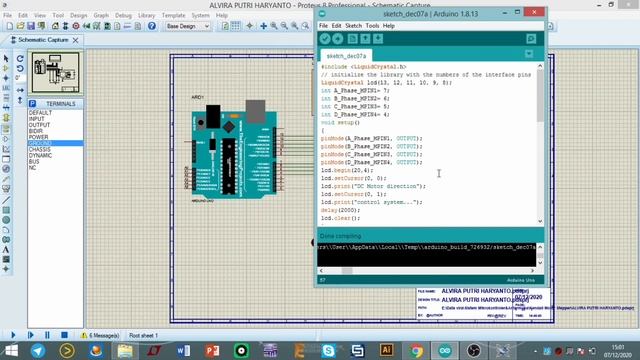Open the Arduino tab options dropdown arrow
640x360 pixels.
(x=529, y=54)
